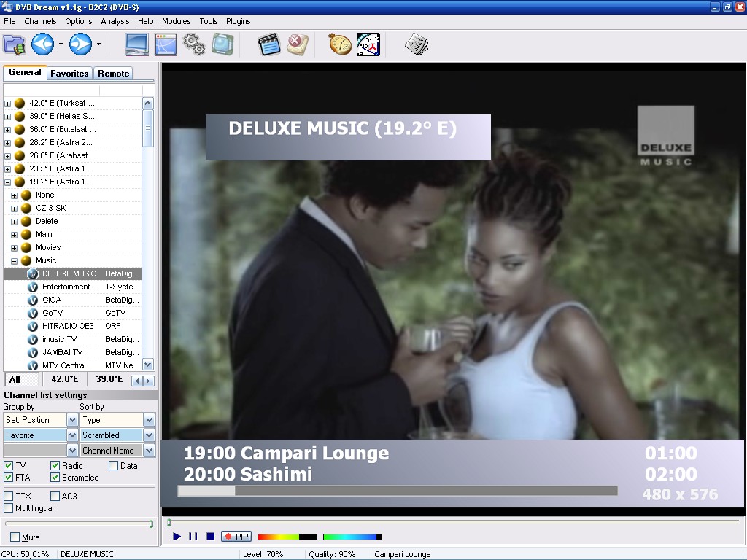This screenshot has height=560, width=747.
Task: Enable the TTX checkbox
Action: tap(8, 496)
